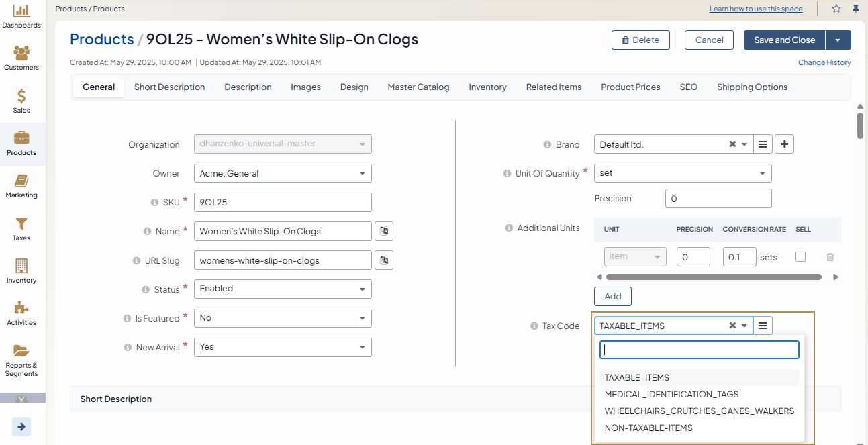Screen dimensions: 868x445
Task: Open the Change History link
Action: point(824,62)
